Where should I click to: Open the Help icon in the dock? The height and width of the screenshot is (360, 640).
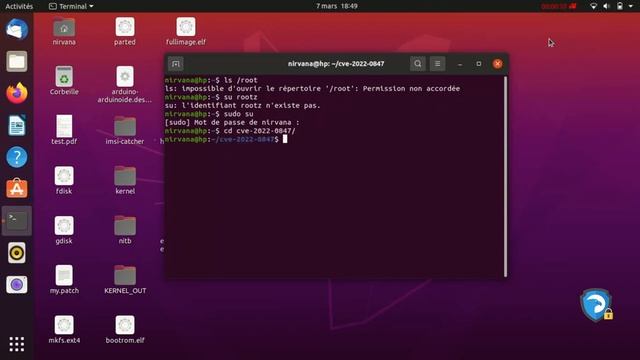pos(17,157)
